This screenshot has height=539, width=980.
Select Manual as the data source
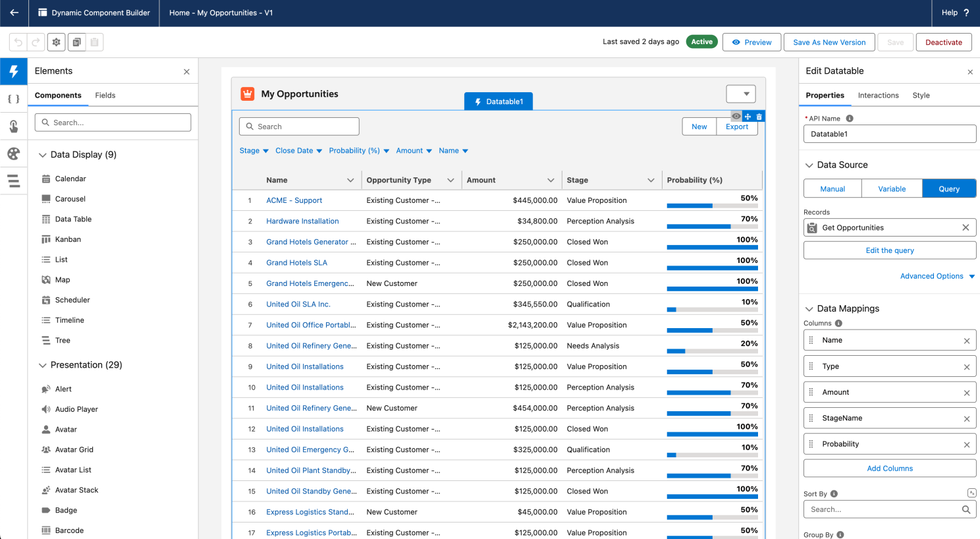tap(832, 189)
